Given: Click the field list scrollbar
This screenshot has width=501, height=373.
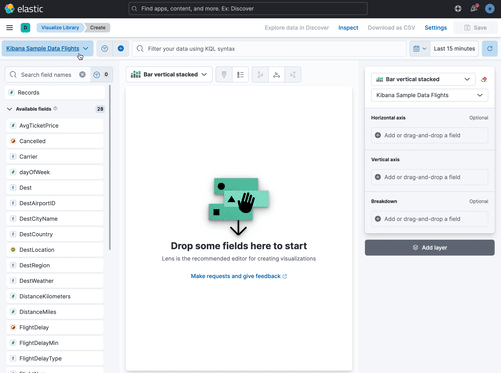Looking at the screenshot, I should [110, 167].
